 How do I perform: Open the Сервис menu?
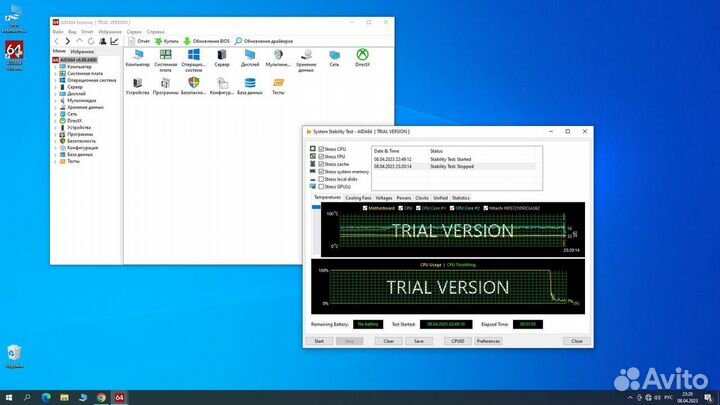click(x=134, y=32)
